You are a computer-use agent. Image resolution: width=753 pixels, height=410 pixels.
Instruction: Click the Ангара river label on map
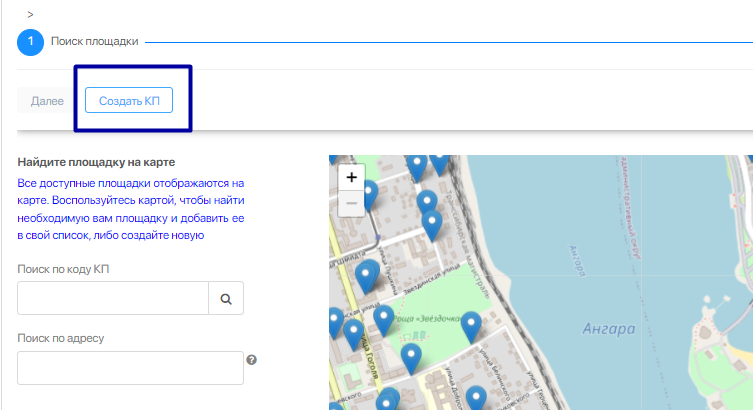click(x=608, y=329)
